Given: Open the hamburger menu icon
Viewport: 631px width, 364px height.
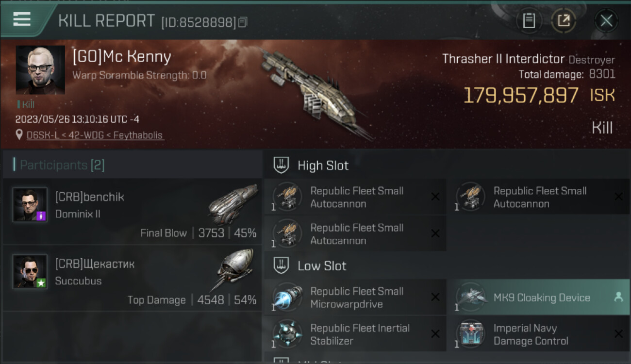Looking at the screenshot, I should pyautogui.click(x=22, y=19).
